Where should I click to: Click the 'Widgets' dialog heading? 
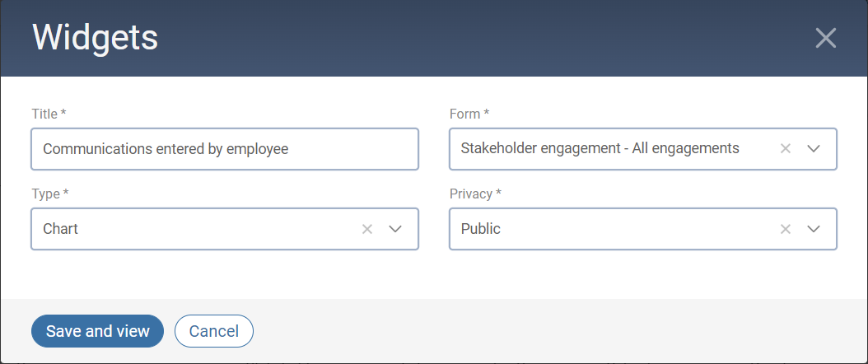[x=95, y=38]
